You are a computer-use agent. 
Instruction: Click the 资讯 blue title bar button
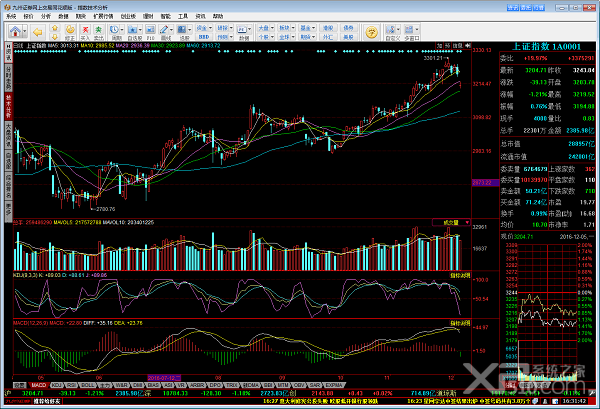[x=513, y=7]
